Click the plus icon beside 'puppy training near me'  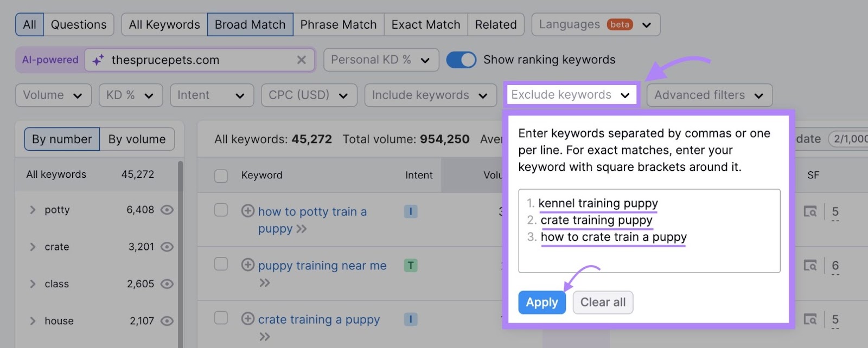[248, 265]
